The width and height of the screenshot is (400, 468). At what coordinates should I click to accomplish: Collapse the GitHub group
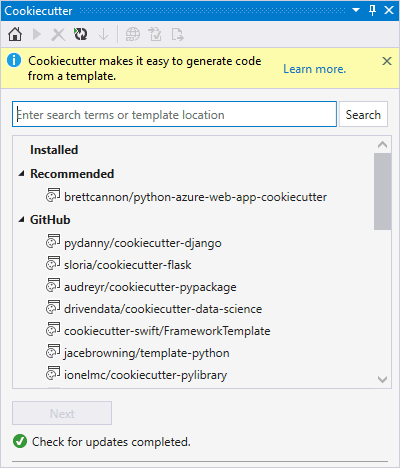click(x=22, y=220)
